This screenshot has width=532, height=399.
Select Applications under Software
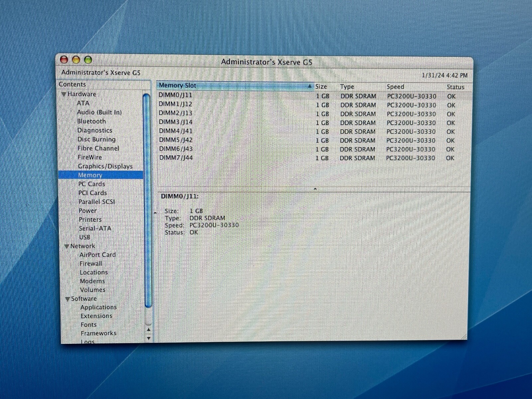pos(98,307)
